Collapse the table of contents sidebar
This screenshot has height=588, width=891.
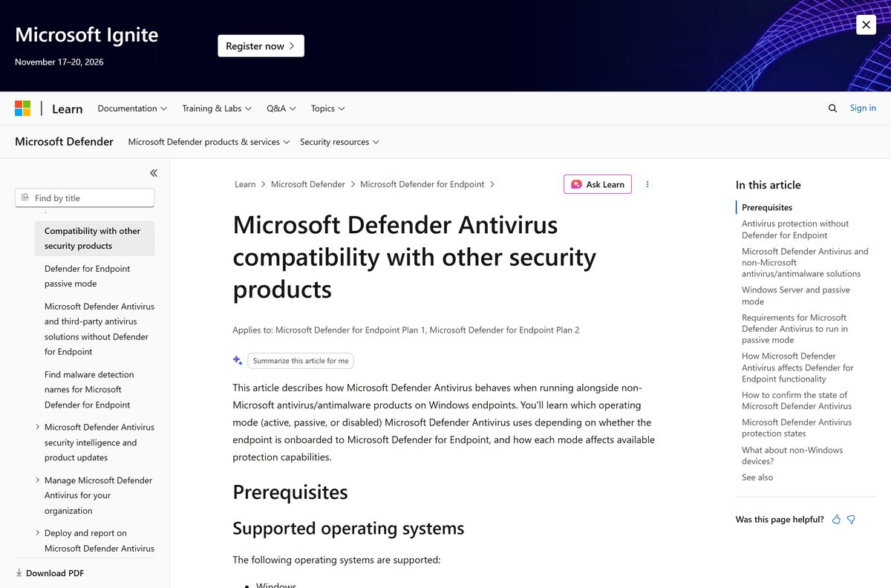[x=154, y=173]
